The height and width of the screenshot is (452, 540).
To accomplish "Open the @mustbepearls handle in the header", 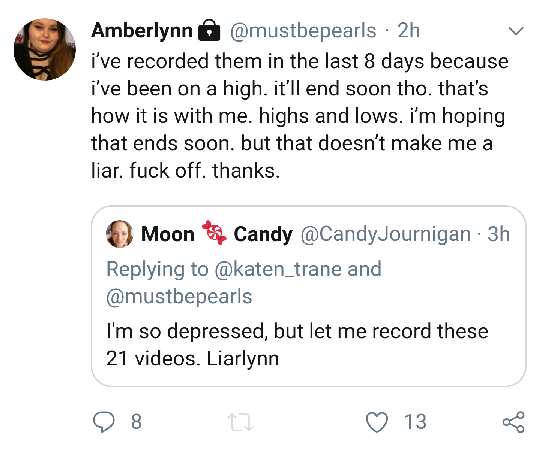I will pyautogui.click(x=303, y=31).
